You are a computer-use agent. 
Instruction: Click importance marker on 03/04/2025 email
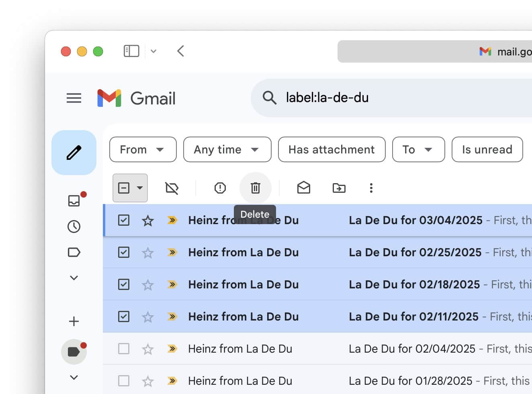coord(172,220)
